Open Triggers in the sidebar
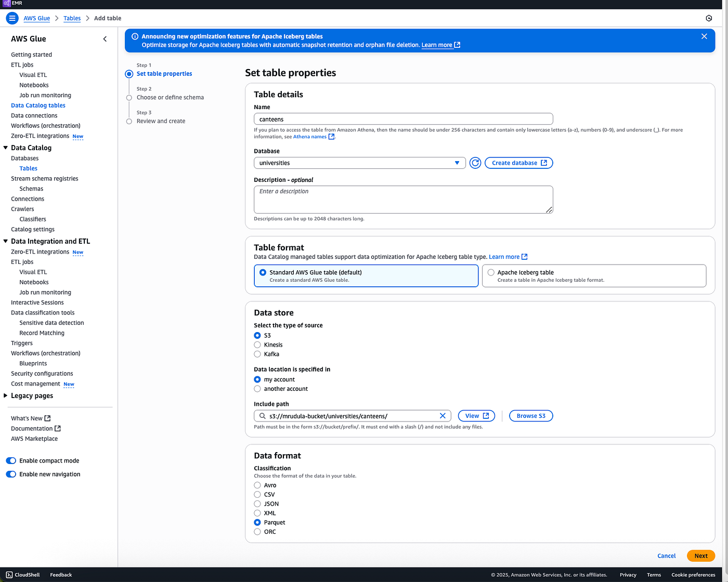Viewport: 728px width, 582px height. pos(22,343)
